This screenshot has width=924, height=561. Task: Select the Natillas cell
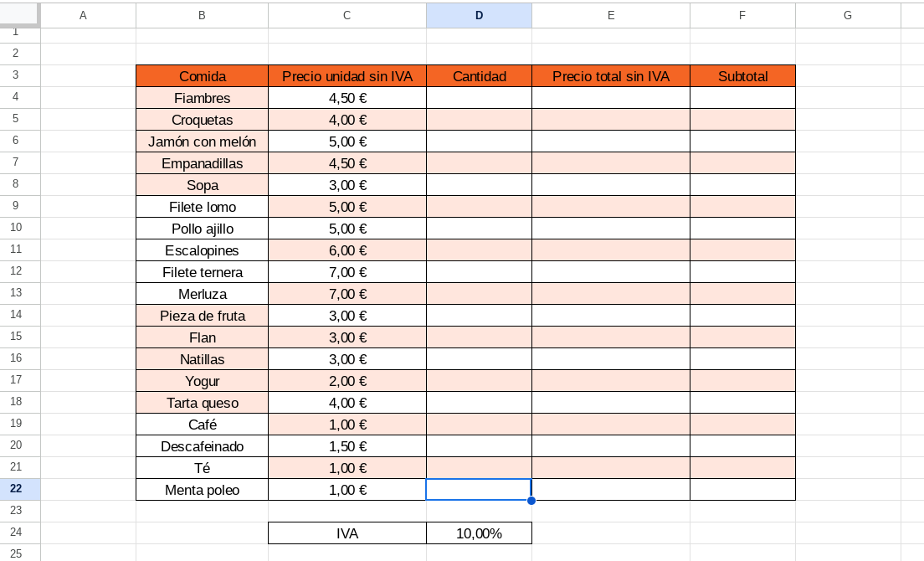[x=203, y=359]
